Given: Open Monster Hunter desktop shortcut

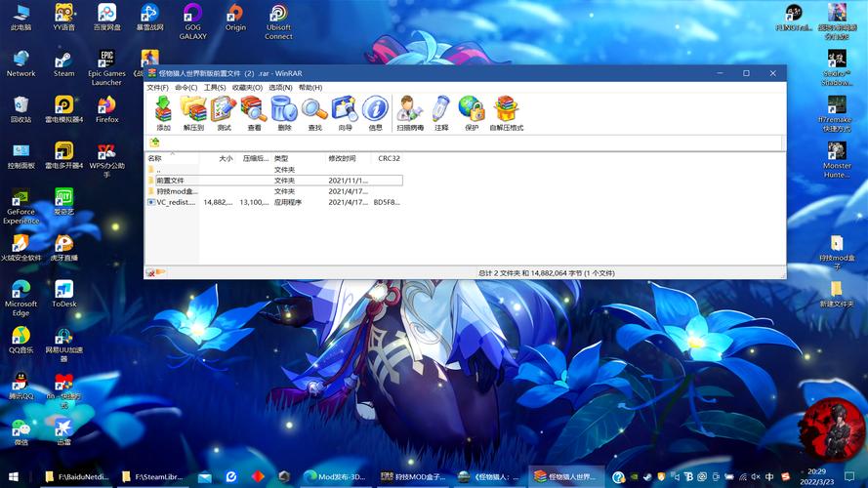Looking at the screenshot, I should 837,160.
